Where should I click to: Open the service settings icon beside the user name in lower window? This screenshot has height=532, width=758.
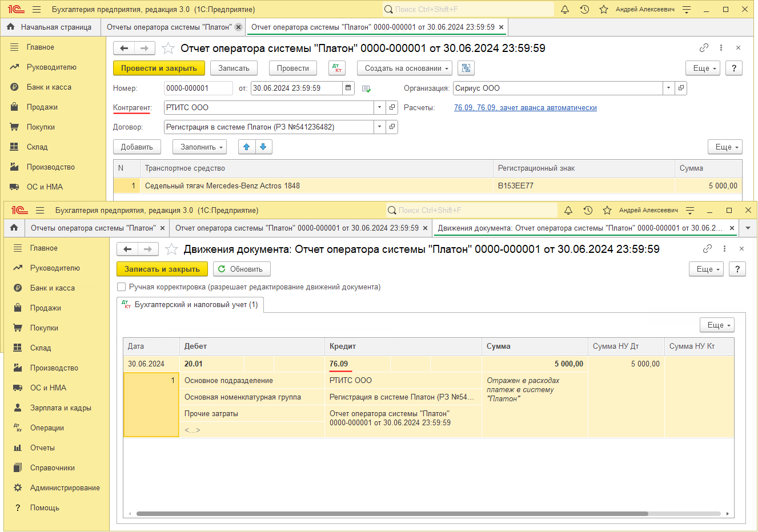click(x=690, y=210)
